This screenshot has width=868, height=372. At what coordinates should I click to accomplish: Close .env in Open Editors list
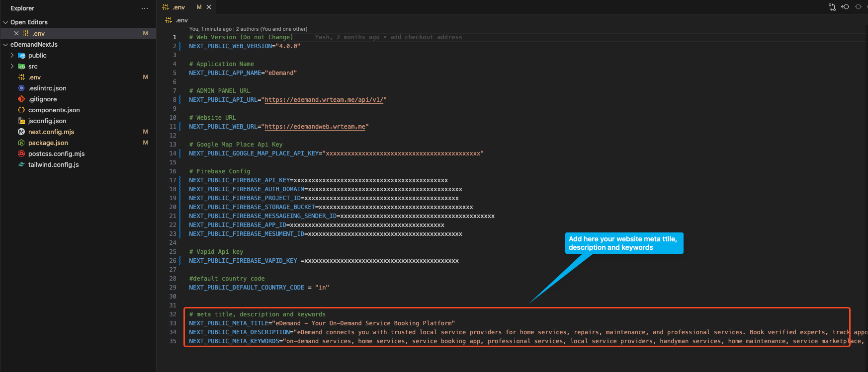pyautogui.click(x=16, y=33)
